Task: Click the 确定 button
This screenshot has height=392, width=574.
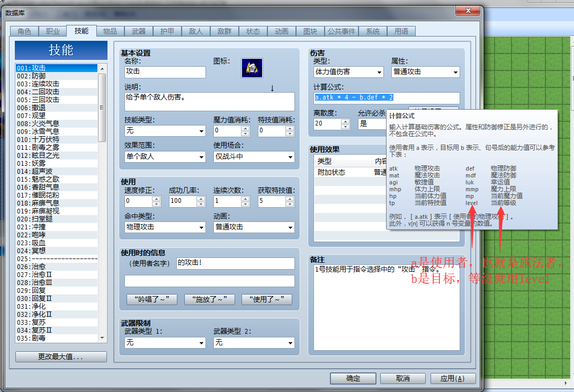Action: coord(353,378)
